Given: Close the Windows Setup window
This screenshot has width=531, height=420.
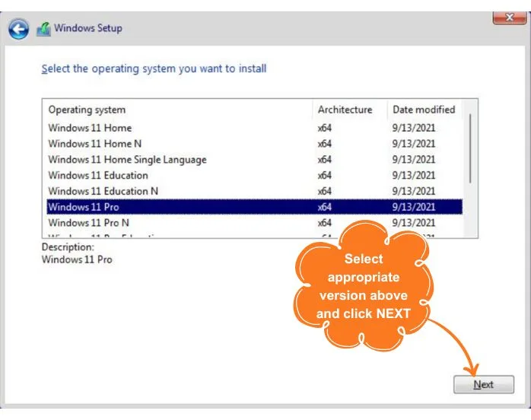Looking at the screenshot, I should (510, 17).
